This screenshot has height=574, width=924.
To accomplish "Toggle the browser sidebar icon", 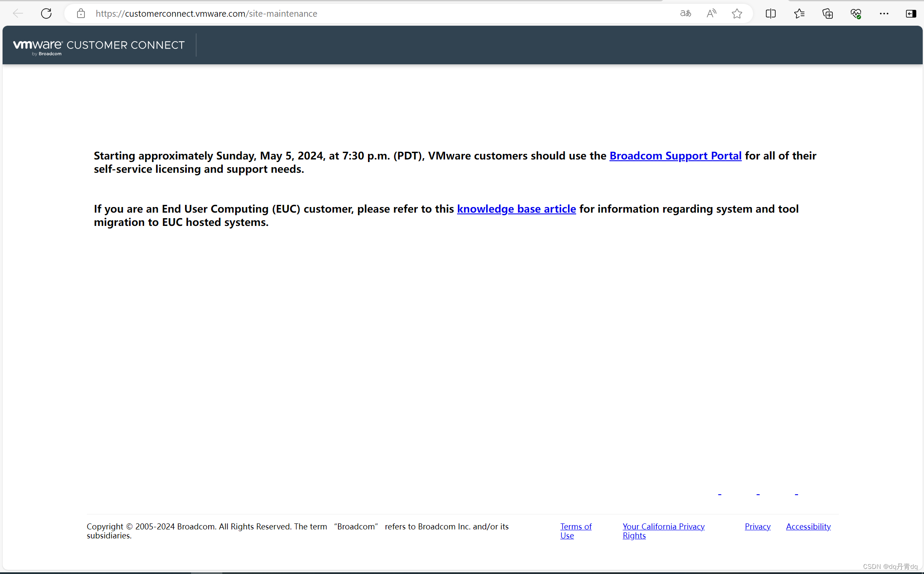I will (x=911, y=14).
